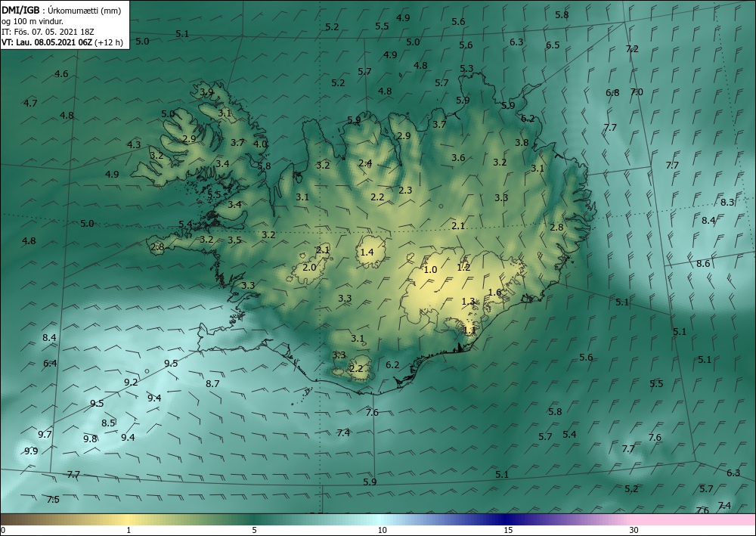
Task: Click the 7.2 value
Action: [x=632, y=48]
